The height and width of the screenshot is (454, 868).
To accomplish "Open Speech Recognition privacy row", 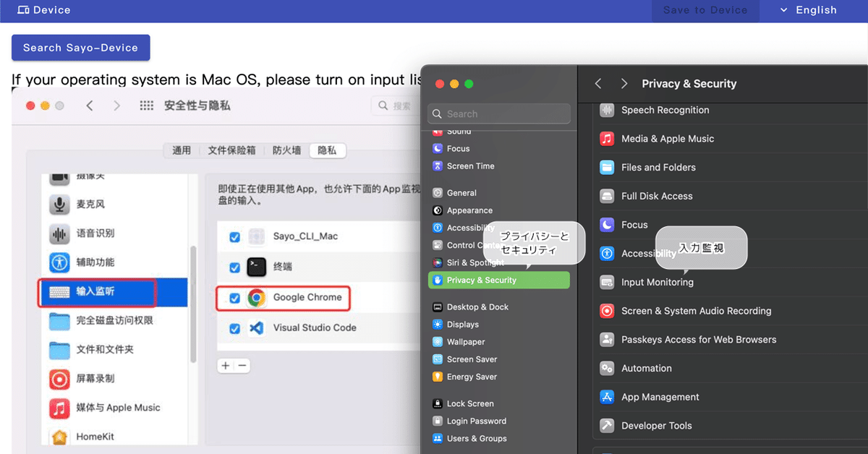I will (731, 111).
